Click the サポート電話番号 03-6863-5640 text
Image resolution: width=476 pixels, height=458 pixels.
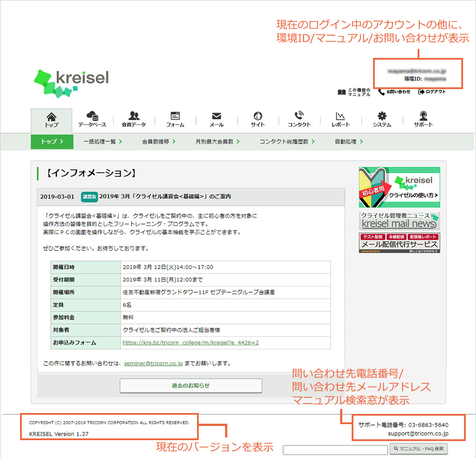click(x=403, y=425)
